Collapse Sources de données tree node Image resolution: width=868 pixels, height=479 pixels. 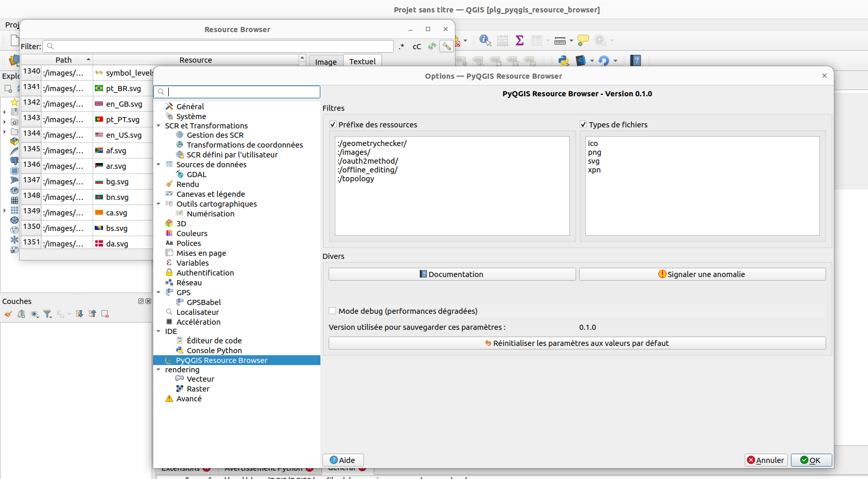tap(158, 165)
